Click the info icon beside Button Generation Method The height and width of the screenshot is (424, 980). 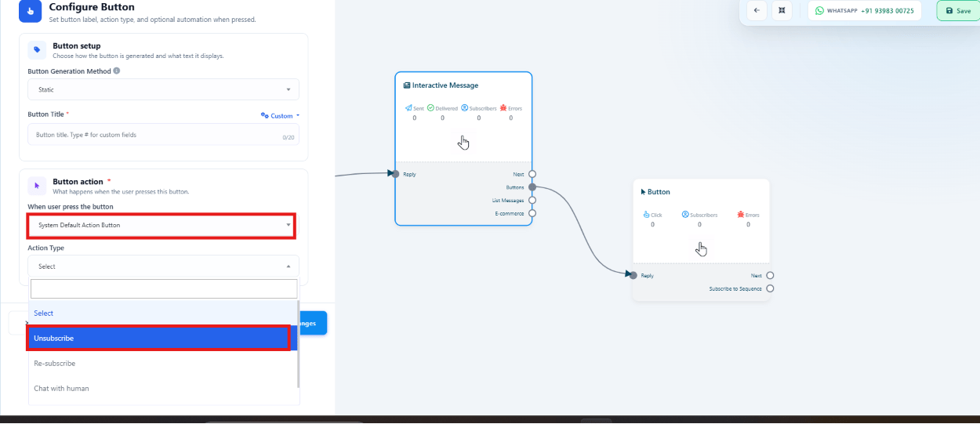(117, 71)
